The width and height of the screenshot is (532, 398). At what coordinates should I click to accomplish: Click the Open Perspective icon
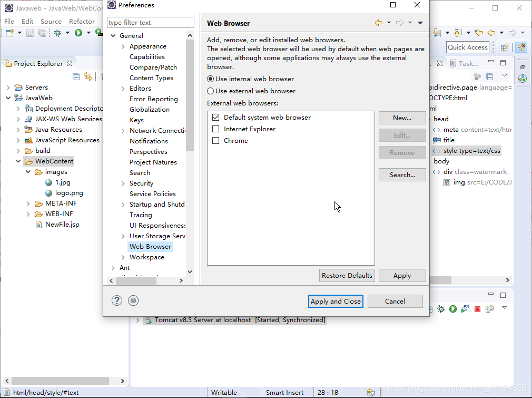click(505, 47)
